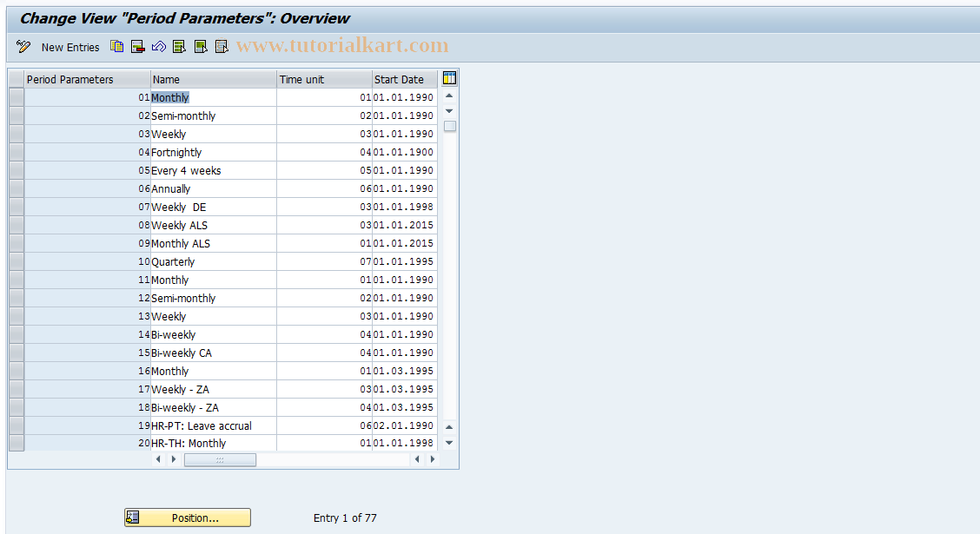The image size is (980, 534).
Task: Click start date 02.01.1990 in HR-PT row
Action: (x=404, y=426)
